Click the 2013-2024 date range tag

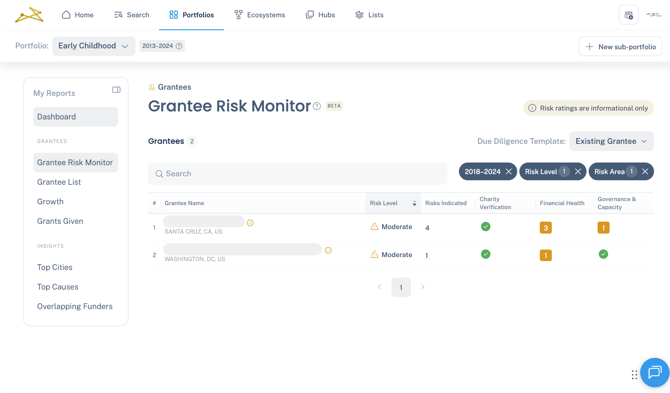coord(162,46)
